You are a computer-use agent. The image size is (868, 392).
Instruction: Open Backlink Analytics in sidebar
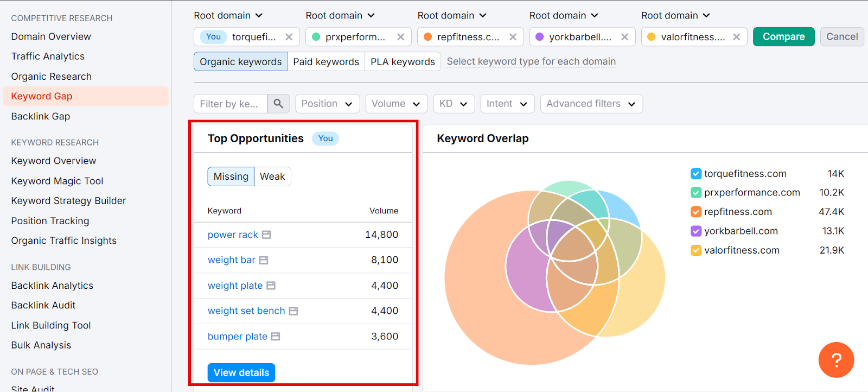[52, 286]
